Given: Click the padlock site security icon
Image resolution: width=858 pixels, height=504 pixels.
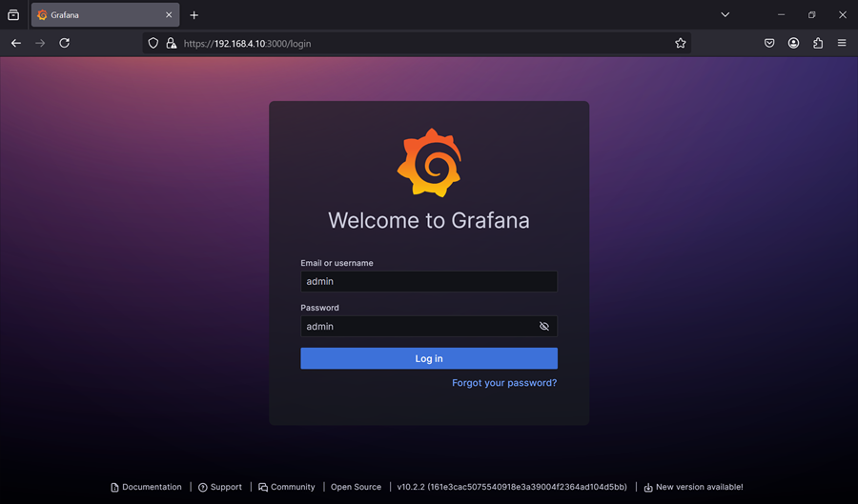Looking at the screenshot, I should tap(172, 43).
